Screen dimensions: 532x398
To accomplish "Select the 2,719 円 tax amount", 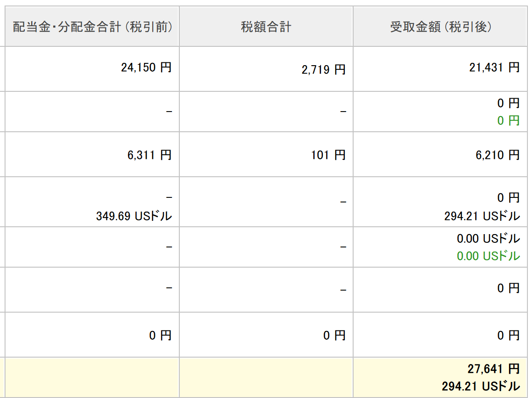I will 323,70.
